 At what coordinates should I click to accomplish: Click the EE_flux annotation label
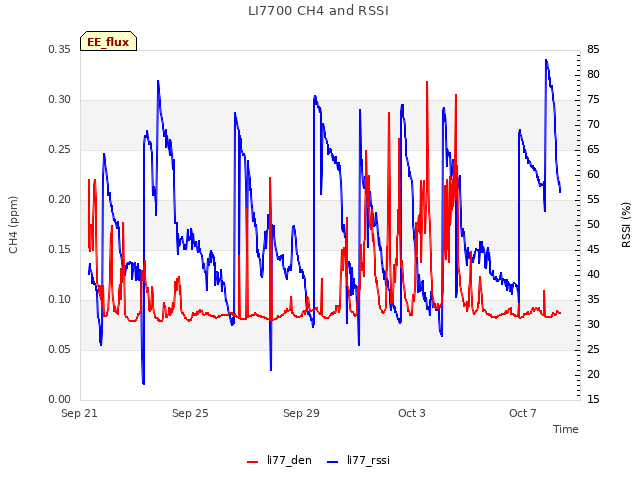click(x=108, y=42)
